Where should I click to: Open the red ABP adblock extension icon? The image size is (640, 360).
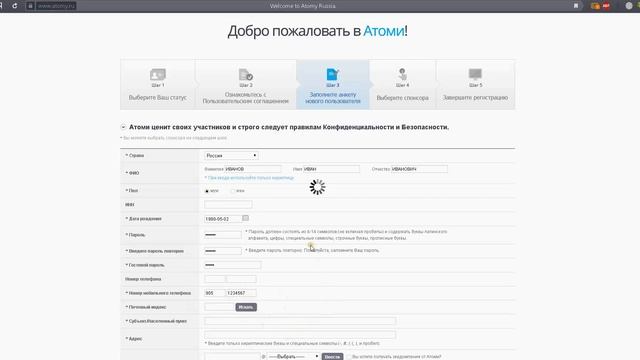pos(606,6)
